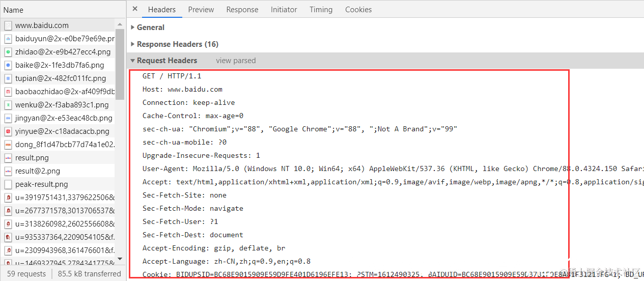Select tupian@2x-482fc011fc.png request
644x281 pixels.
click(x=58, y=78)
